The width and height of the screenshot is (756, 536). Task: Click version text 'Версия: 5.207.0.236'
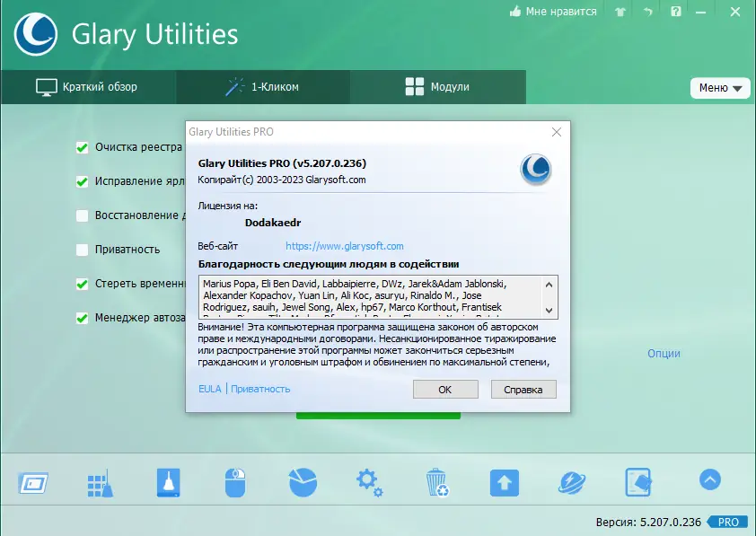[x=648, y=522]
